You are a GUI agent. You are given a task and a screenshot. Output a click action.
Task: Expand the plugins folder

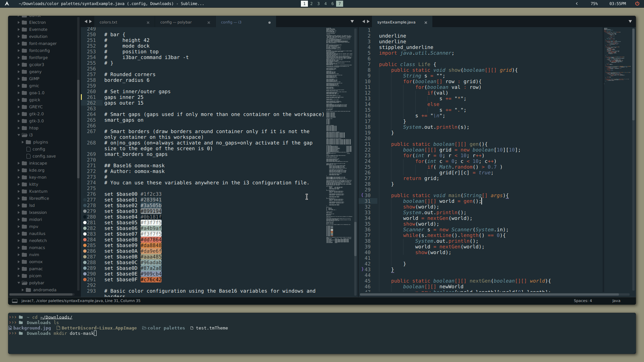23,142
